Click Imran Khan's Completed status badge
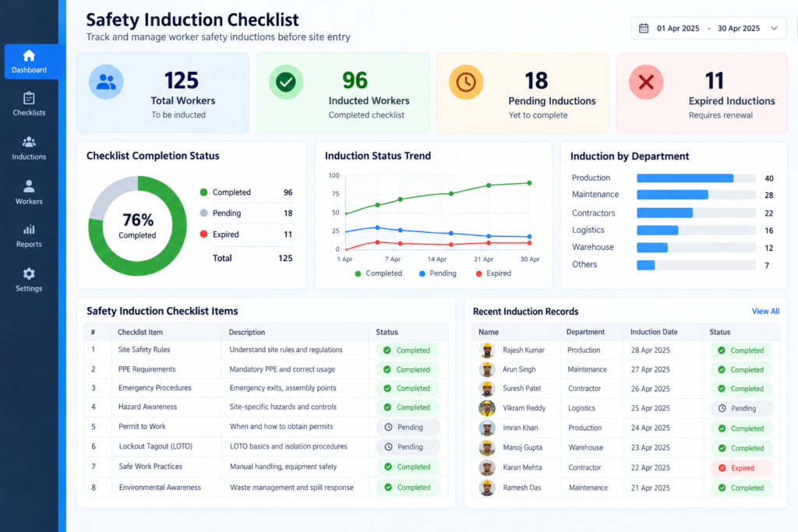The image size is (798, 532). (742, 428)
